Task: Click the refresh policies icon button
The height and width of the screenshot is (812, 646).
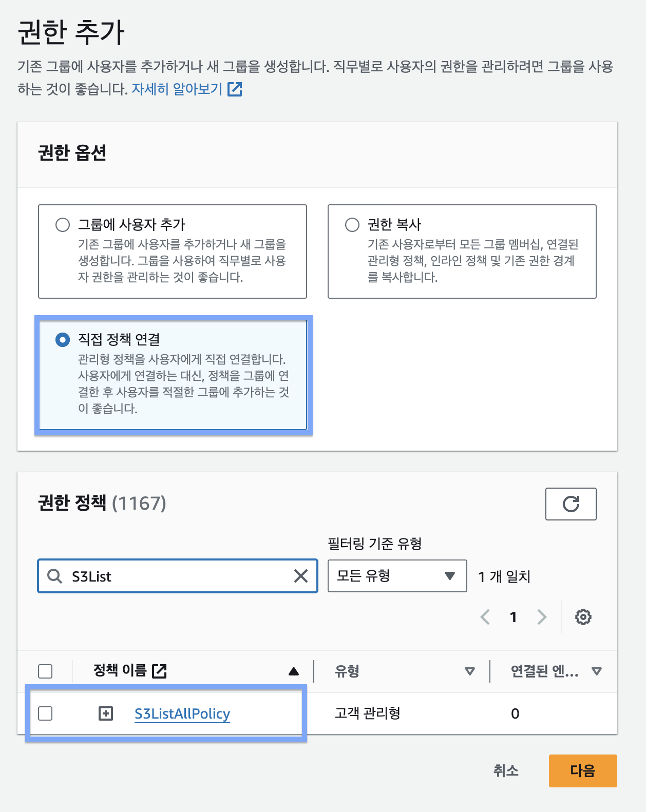Action: (571, 504)
